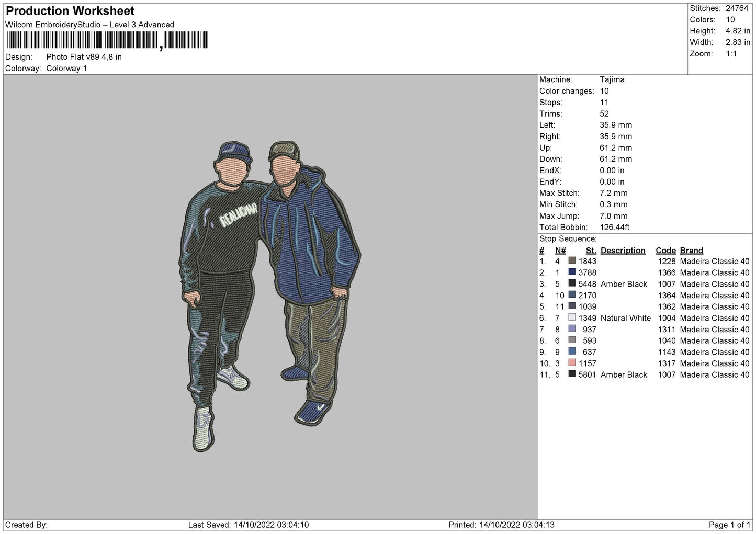
Task: Click 'Natural White' description
Action: point(626,318)
